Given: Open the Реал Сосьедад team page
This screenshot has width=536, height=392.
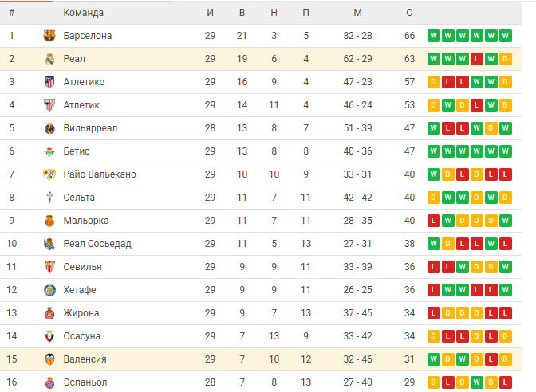Looking at the screenshot, I should pos(97,244).
